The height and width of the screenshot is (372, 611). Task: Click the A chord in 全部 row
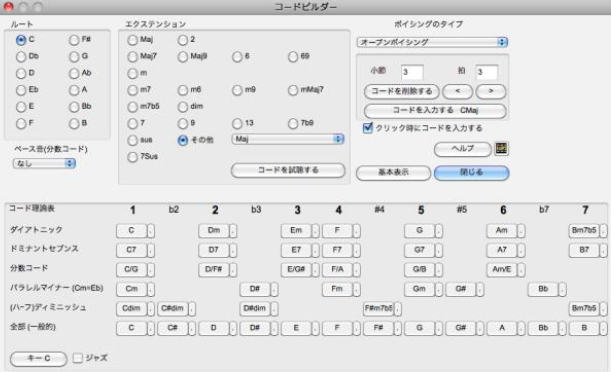(502, 328)
